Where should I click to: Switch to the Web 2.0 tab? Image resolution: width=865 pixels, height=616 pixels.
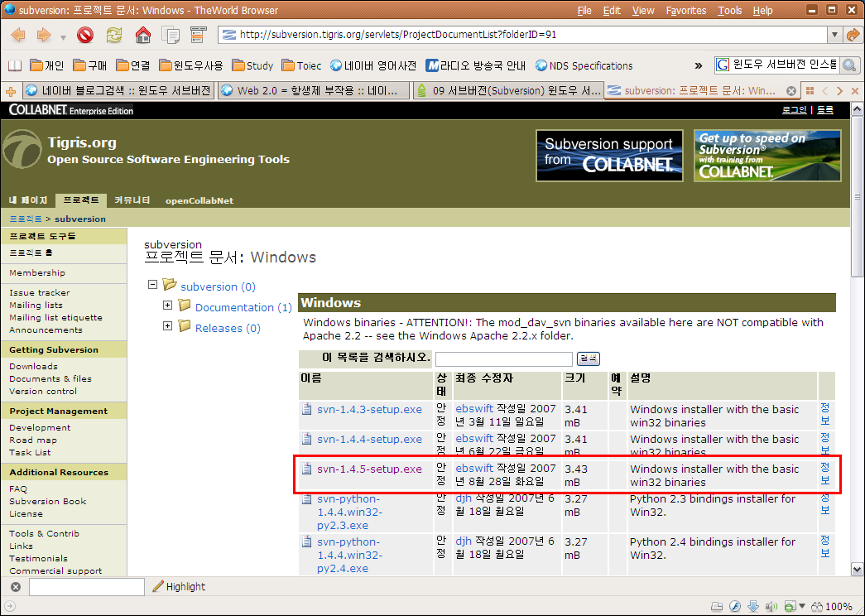(x=314, y=90)
